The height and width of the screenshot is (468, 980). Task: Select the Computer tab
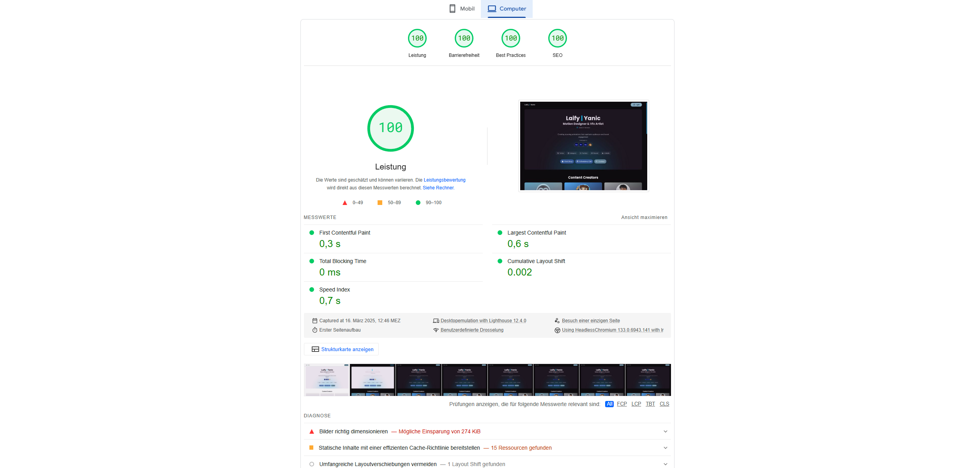tap(507, 9)
